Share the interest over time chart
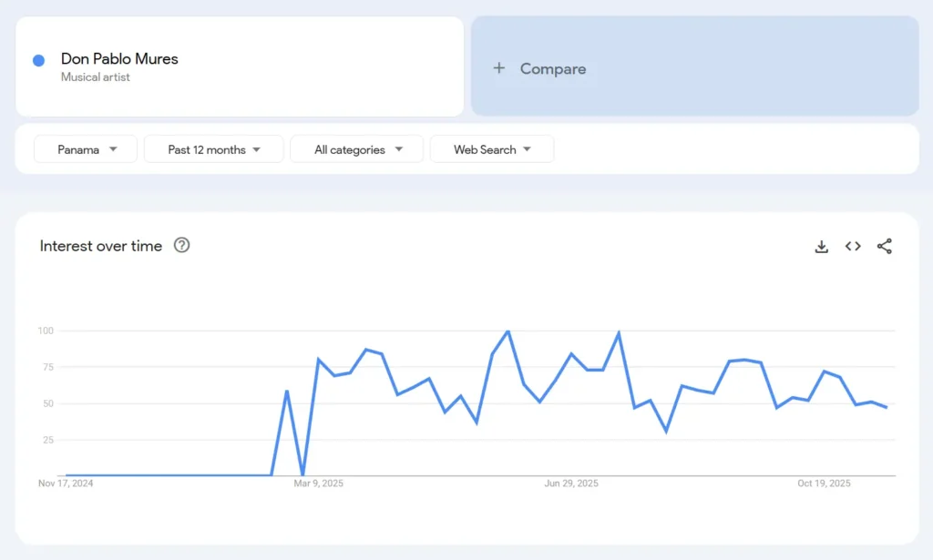 pos(884,246)
